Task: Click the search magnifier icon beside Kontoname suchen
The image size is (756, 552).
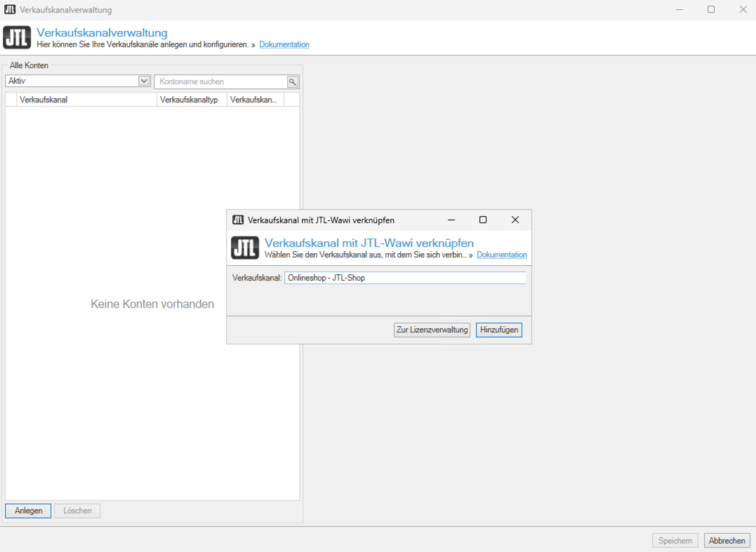Action: tap(293, 82)
